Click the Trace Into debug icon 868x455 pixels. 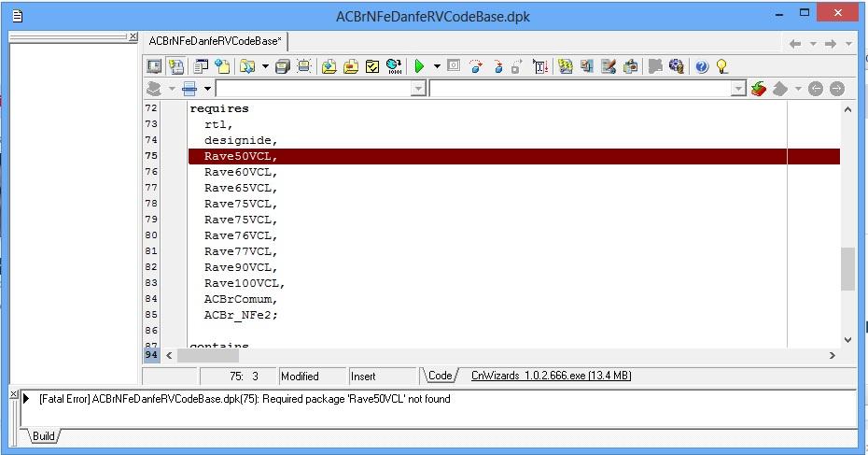click(x=498, y=66)
